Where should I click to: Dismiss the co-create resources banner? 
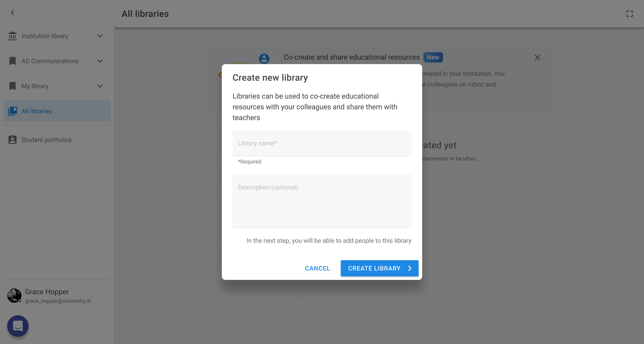click(537, 57)
